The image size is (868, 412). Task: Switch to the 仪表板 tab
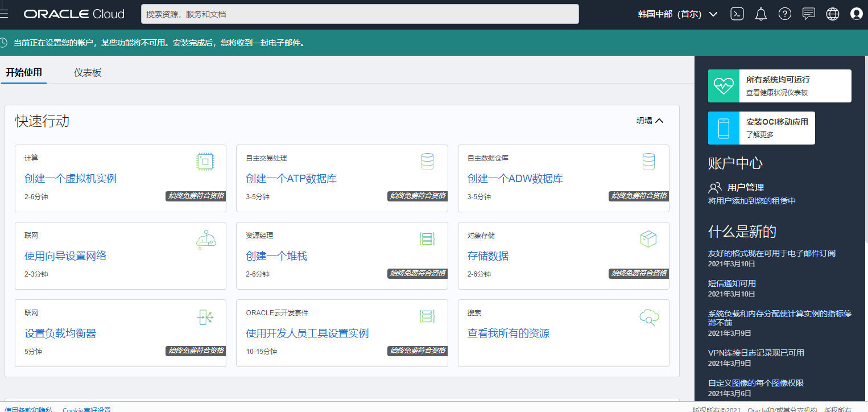pyautogui.click(x=88, y=73)
